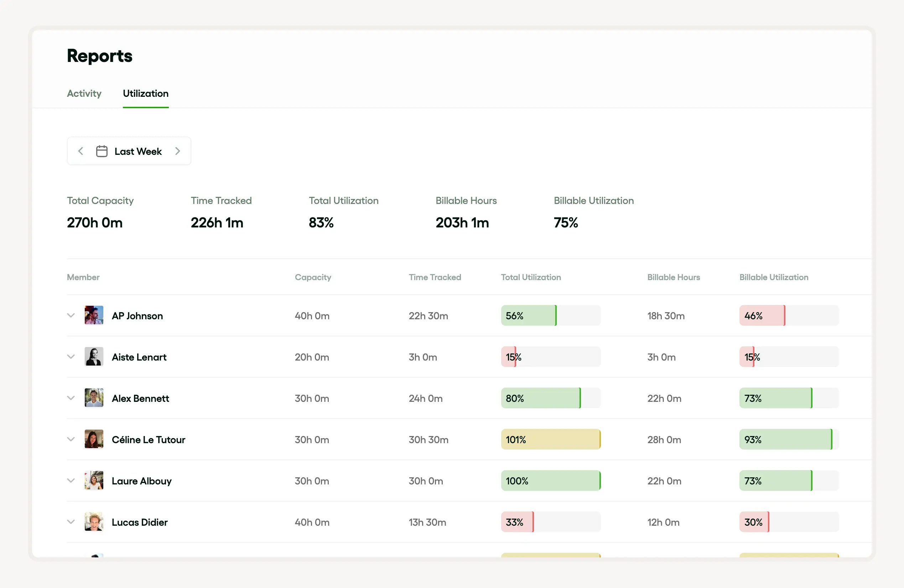The width and height of the screenshot is (904, 588).
Task: Click Lucas Didier's avatar photo
Action: coord(94,521)
